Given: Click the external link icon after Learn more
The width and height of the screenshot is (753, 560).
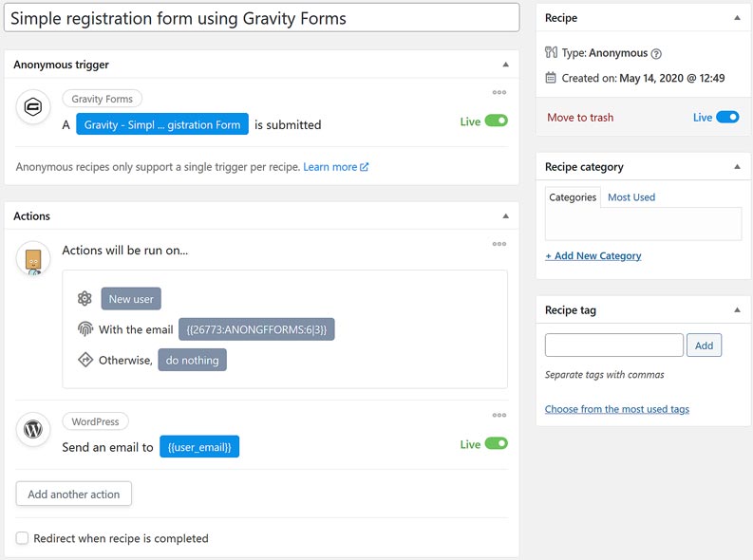Looking at the screenshot, I should (364, 167).
